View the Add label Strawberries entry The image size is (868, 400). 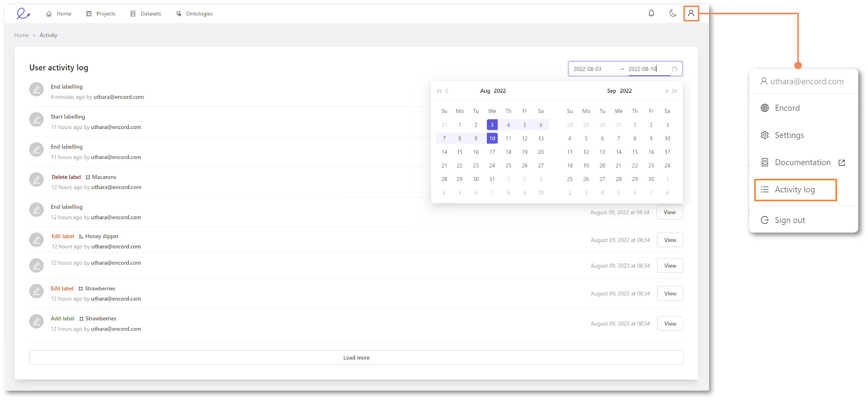point(670,323)
